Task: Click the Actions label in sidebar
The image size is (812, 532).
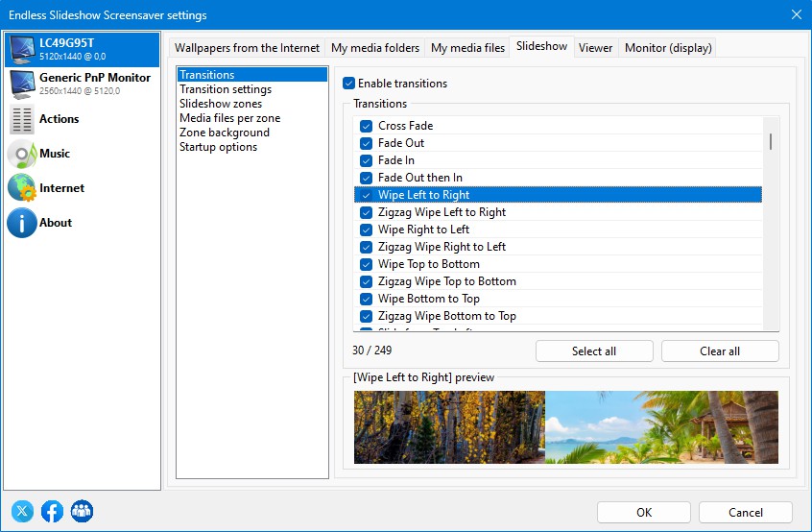Action: (x=60, y=119)
